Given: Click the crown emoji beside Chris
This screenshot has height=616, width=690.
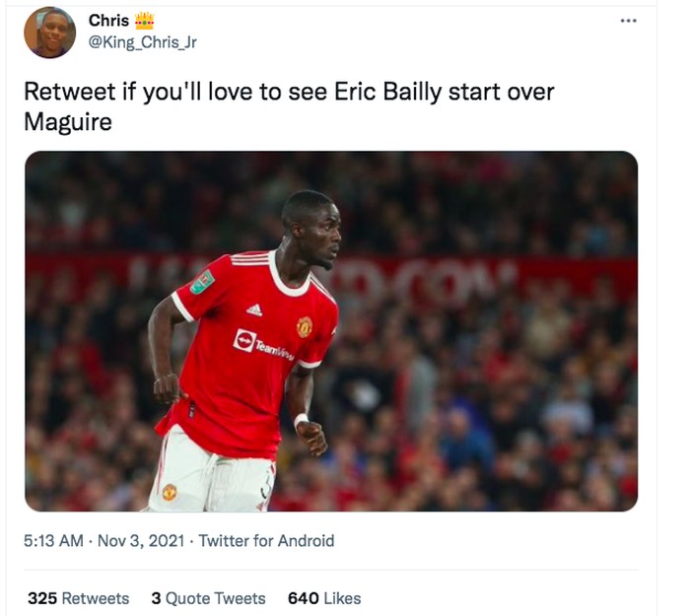Looking at the screenshot, I should (145, 21).
